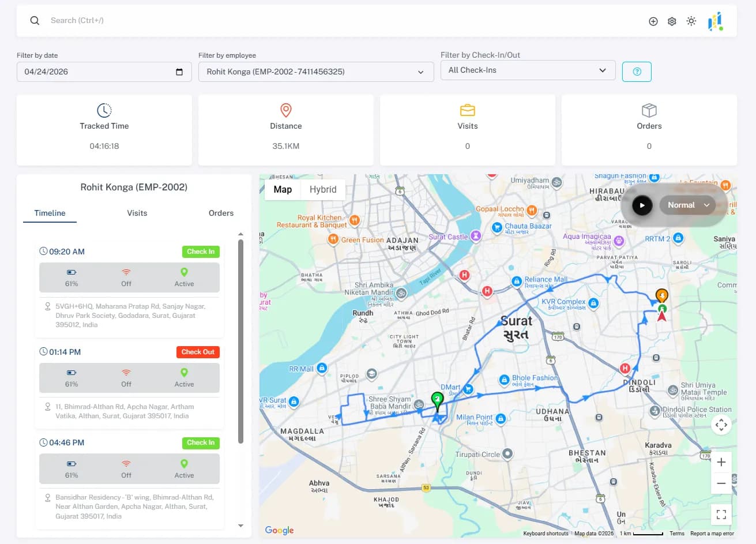Click GPS Active icon in 09:20 AM entry

pyautogui.click(x=184, y=272)
